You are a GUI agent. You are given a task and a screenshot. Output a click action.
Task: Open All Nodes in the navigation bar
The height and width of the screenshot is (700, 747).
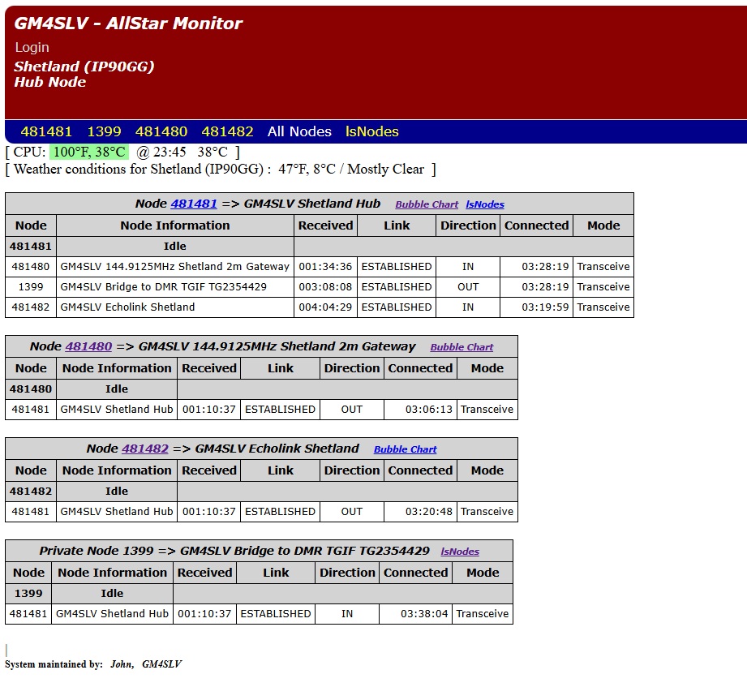coord(299,131)
